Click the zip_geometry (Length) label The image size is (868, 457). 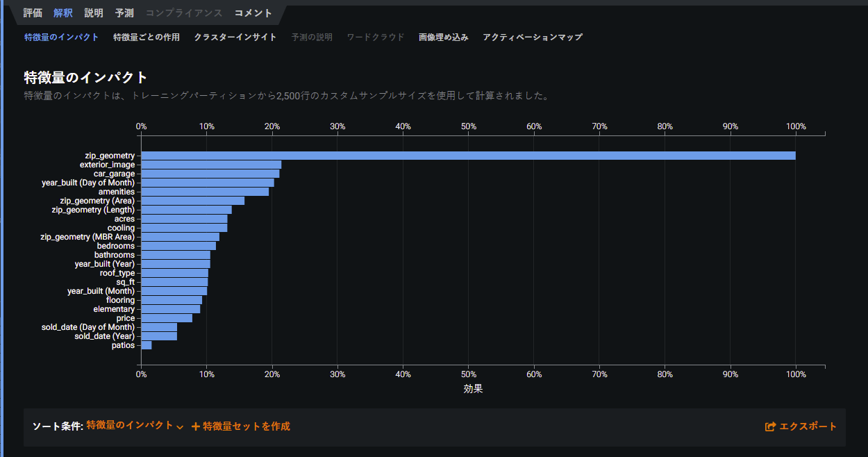pyautogui.click(x=93, y=210)
